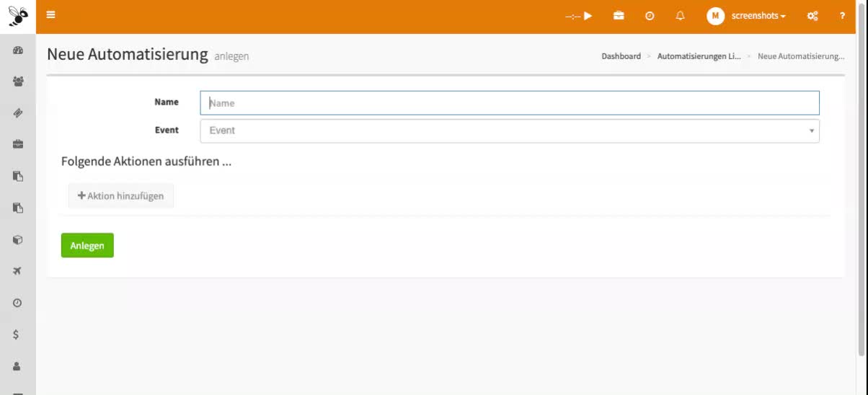Start the time tracking play button
This screenshot has width=868, height=395.
(588, 16)
